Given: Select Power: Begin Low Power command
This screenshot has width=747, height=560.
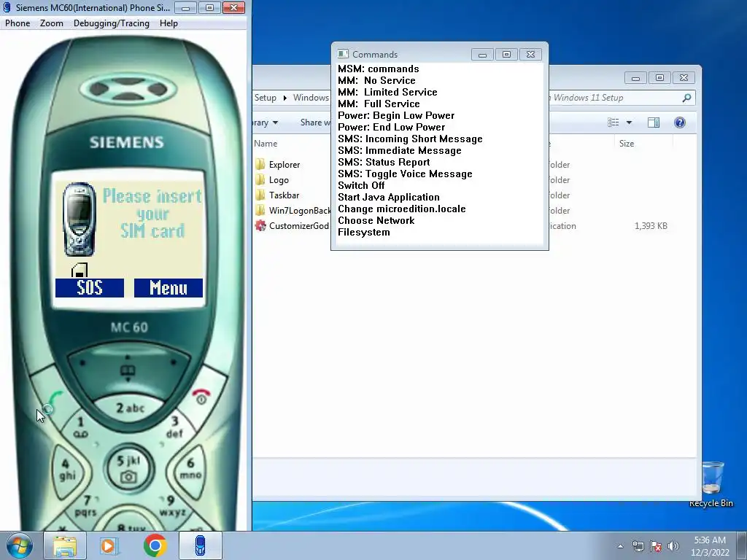Looking at the screenshot, I should pos(396,115).
